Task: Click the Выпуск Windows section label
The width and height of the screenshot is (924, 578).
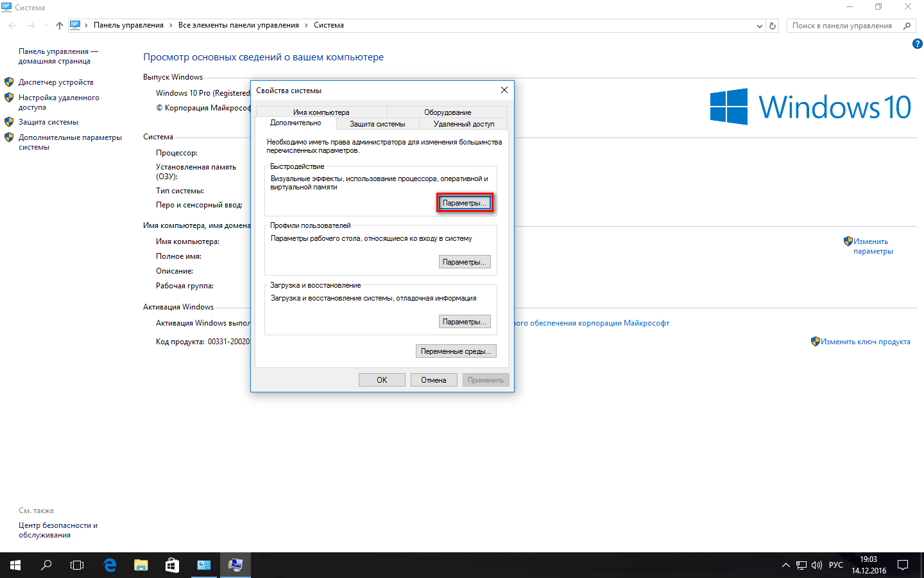Action: coord(173,77)
